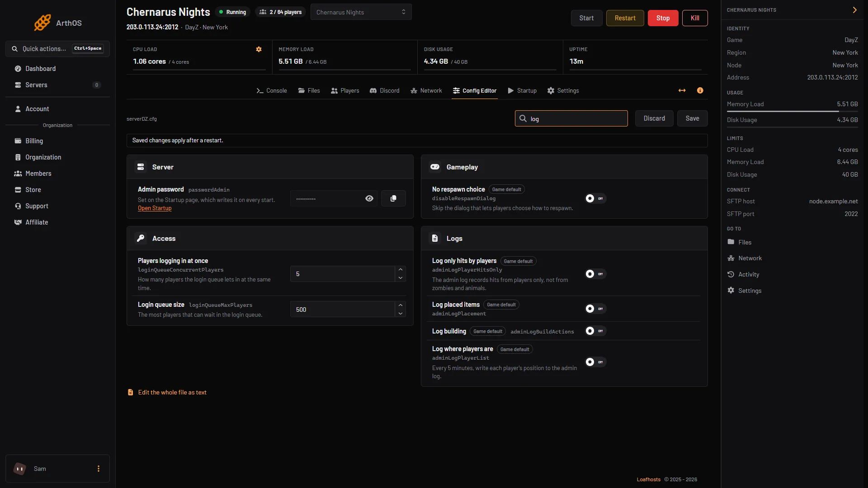
Task: Click the ArthOS logo icon
Action: (x=42, y=23)
